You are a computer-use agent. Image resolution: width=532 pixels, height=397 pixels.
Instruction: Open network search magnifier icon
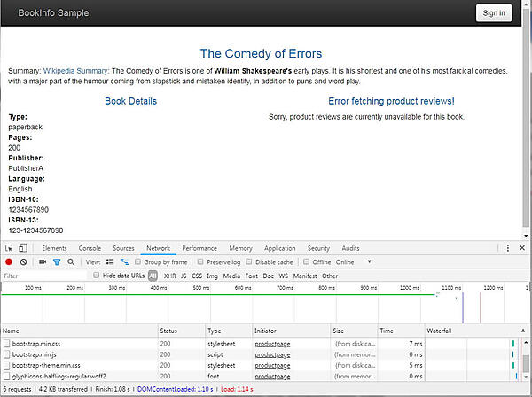[x=71, y=262]
